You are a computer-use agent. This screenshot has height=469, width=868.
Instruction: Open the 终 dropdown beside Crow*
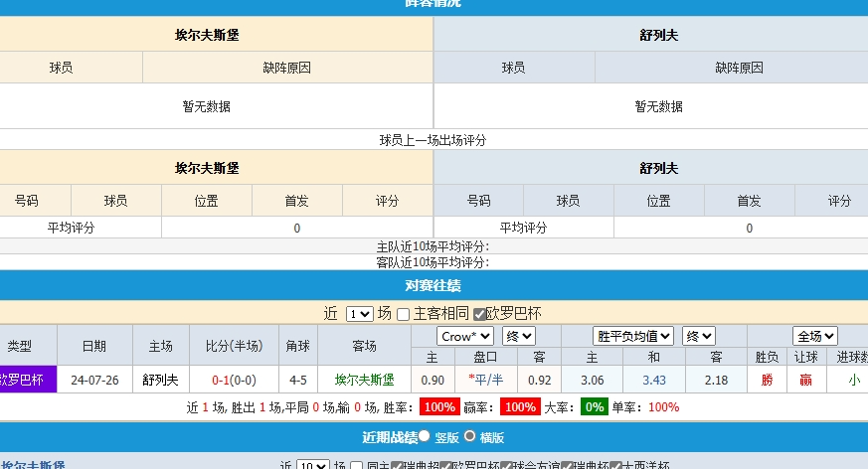coord(519,336)
